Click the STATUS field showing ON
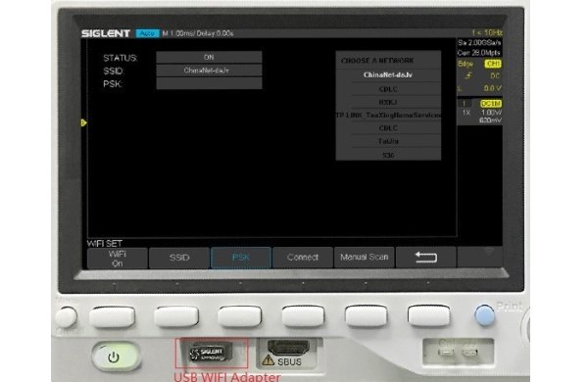This screenshot has width=588, height=382. [209, 58]
